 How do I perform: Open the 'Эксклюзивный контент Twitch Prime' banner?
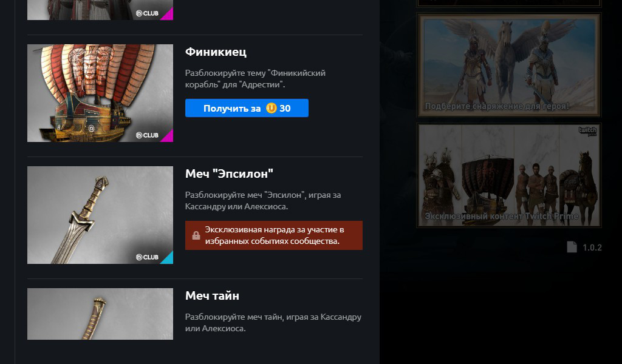(509, 175)
